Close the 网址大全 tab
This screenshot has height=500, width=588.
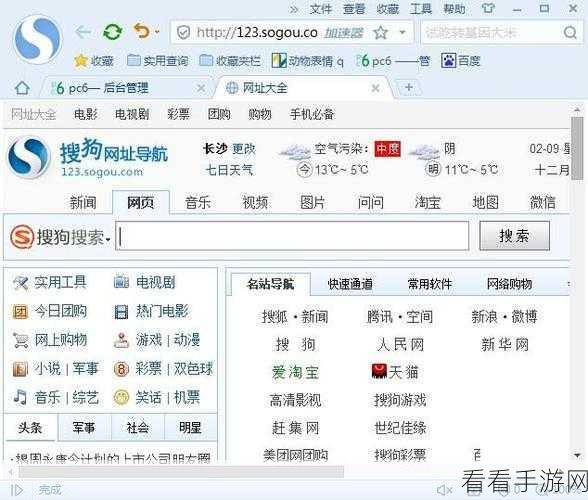375,89
